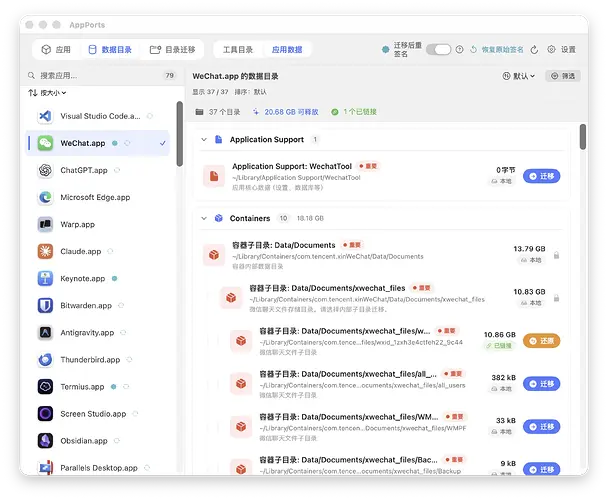Click the app list vertical scrollbar
This screenshot has width=608, height=500.
coord(180,134)
